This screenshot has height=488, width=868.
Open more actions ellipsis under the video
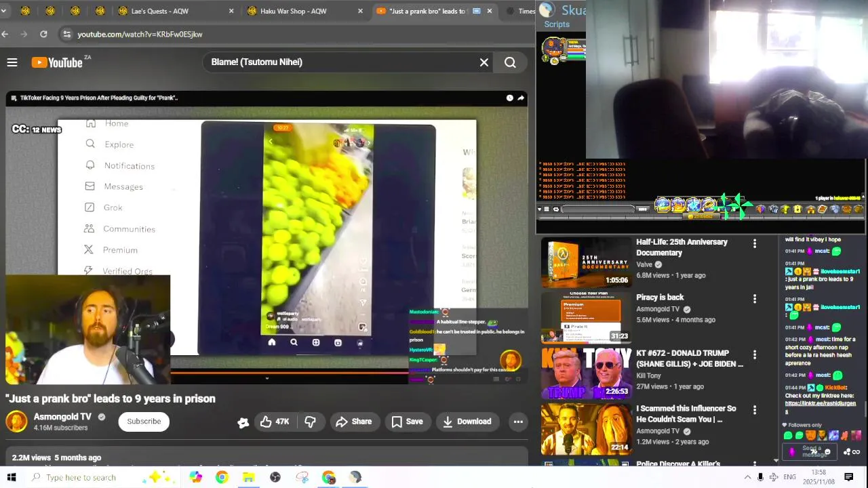[x=518, y=422]
